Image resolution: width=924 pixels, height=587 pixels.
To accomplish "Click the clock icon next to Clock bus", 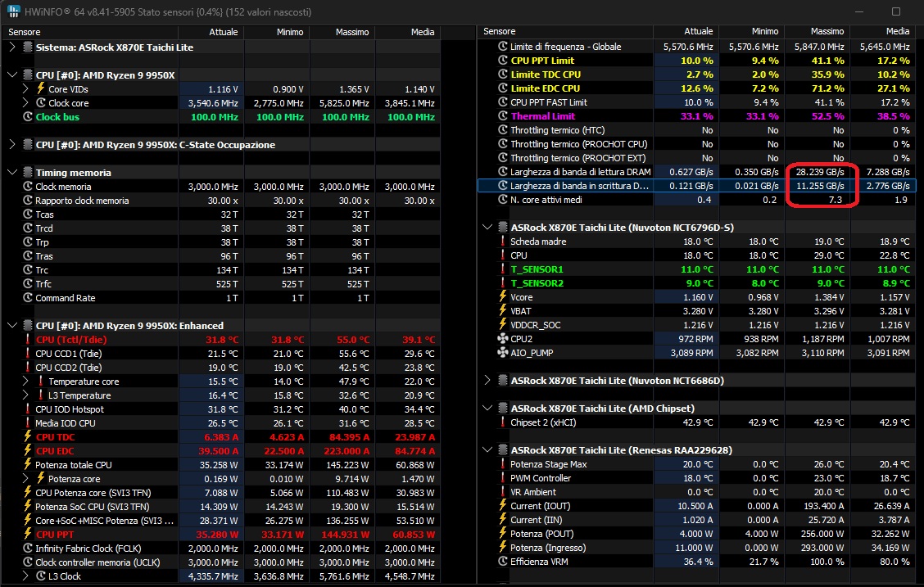I will click(28, 116).
